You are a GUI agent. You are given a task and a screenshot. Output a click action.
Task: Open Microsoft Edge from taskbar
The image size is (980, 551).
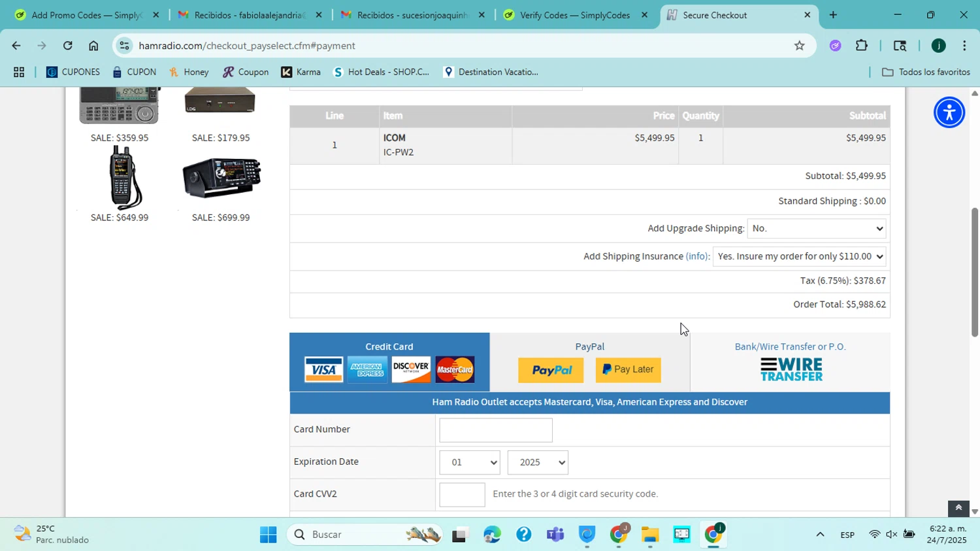(493, 535)
